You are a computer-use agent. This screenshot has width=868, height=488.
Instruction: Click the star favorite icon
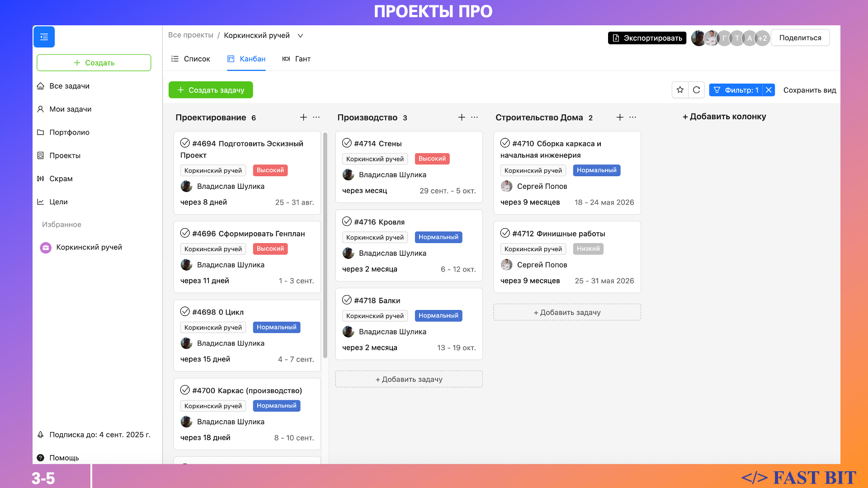point(680,90)
